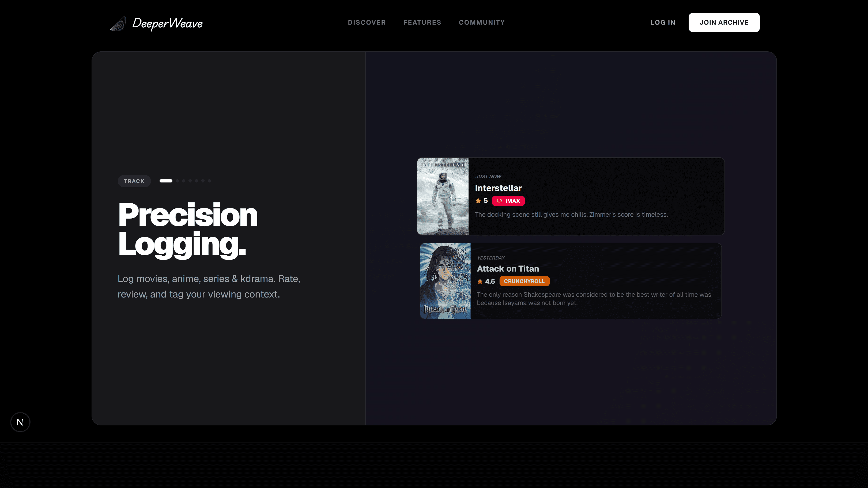Open the Attack on Titan entry title
The image size is (868, 488).
(508, 269)
